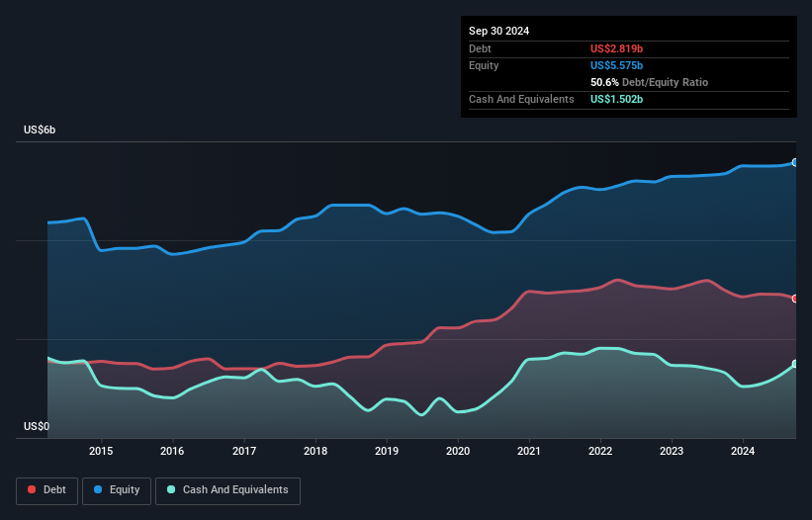Viewport: 812px width, 520px height.
Task: Click the Debt row label in tooltip
Action: pyautogui.click(x=480, y=48)
